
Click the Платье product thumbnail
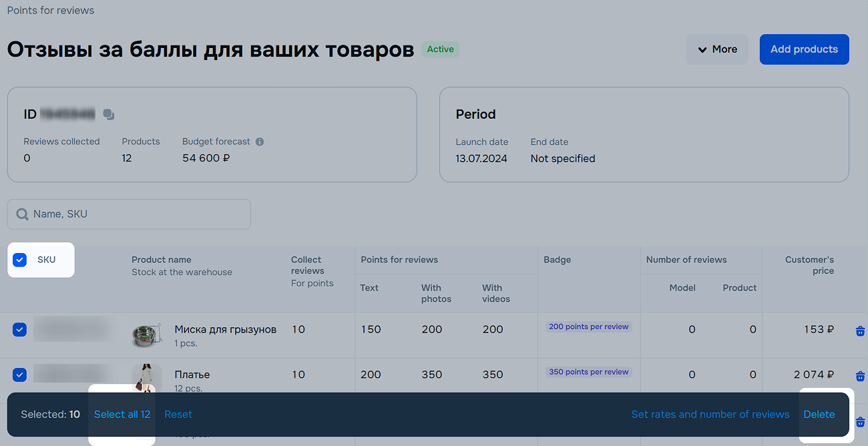(x=147, y=377)
